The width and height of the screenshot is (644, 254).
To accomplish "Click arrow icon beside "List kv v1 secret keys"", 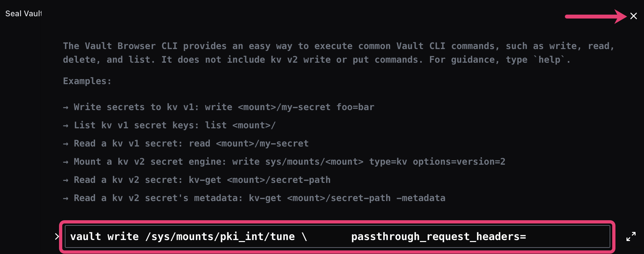I will pyautogui.click(x=66, y=125).
